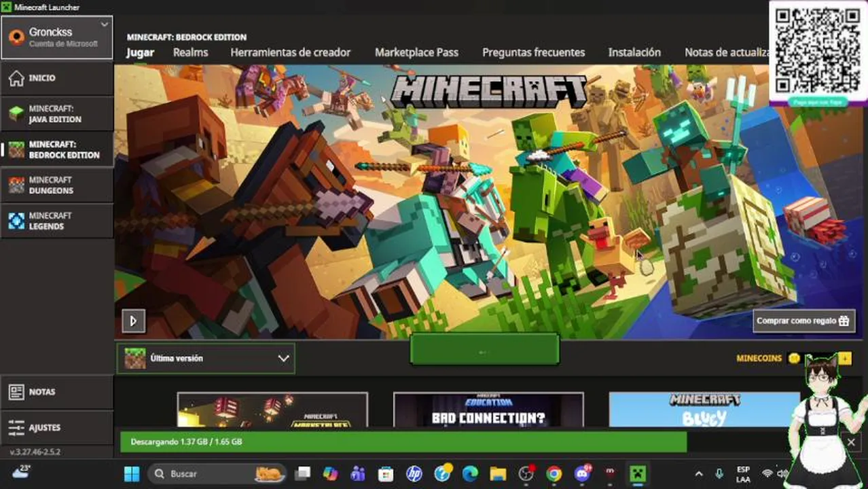The height and width of the screenshot is (489, 868).
Task: Switch to the Instalación tab
Action: pyautogui.click(x=634, y=52)
